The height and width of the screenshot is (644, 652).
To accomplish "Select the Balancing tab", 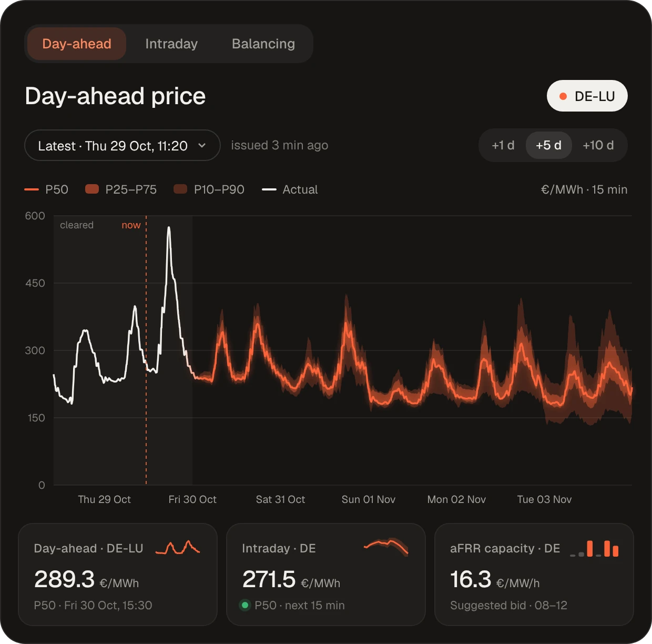I will point(263,44).
